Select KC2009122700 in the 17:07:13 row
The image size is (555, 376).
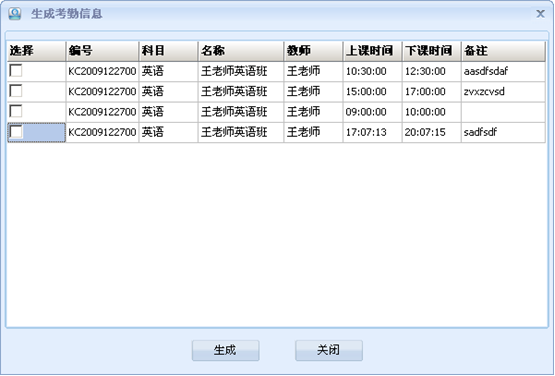click(x=102, y=133)
